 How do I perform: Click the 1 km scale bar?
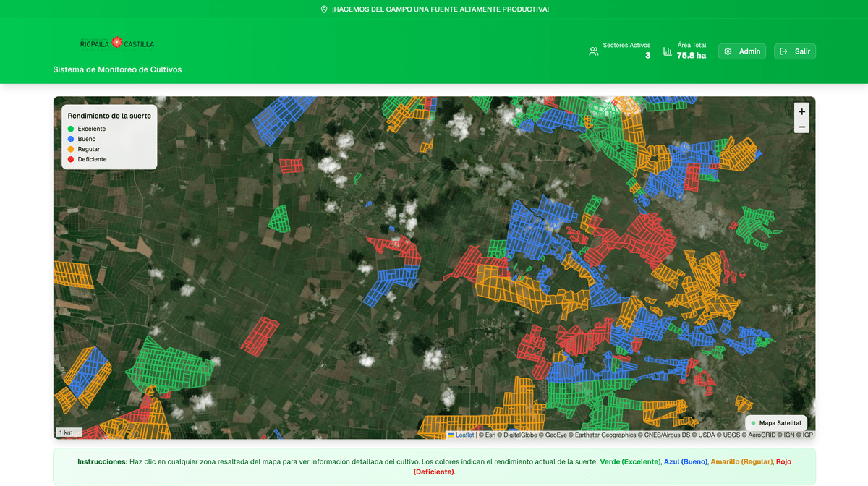(67, 432)
